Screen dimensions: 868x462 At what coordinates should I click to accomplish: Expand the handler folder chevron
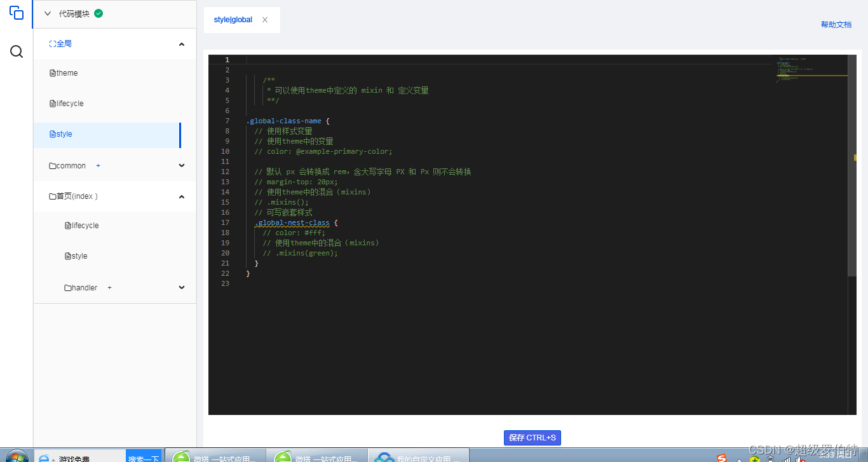click(x=182, y=288)
